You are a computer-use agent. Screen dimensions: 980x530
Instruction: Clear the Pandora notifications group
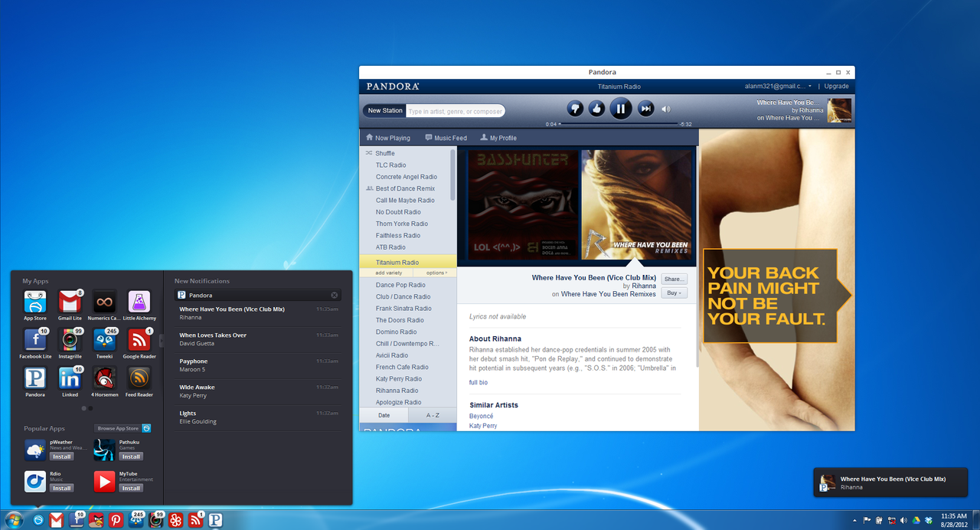tap(335, 295)
